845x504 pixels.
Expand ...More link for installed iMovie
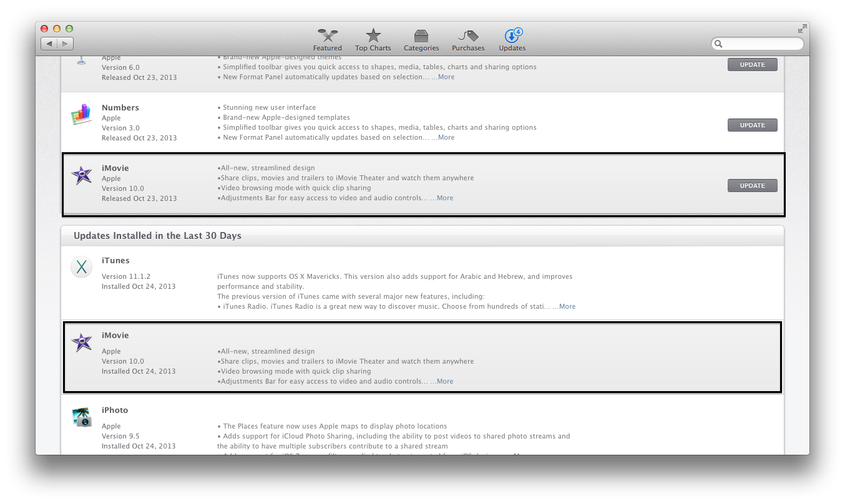(x=442, y=381)
